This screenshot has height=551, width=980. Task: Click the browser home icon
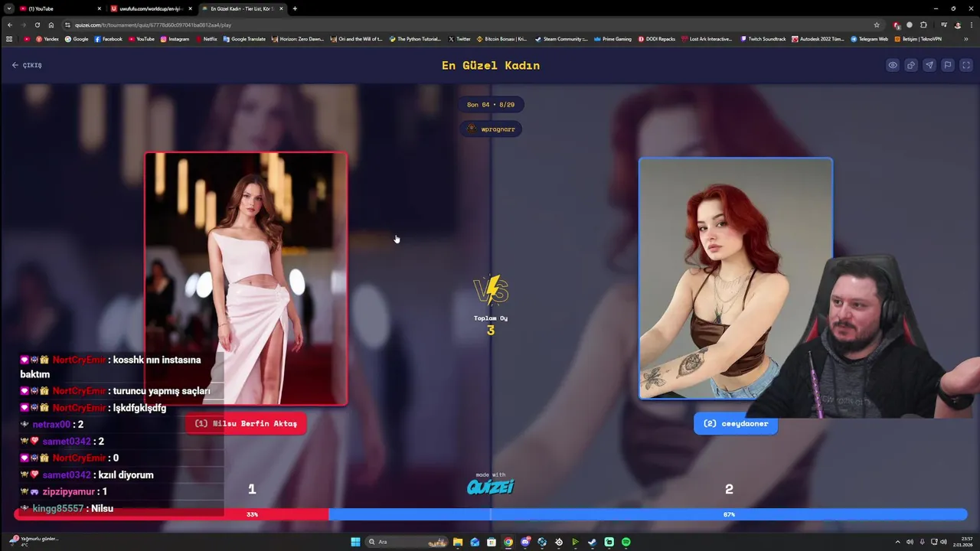(x=51, y=24)
